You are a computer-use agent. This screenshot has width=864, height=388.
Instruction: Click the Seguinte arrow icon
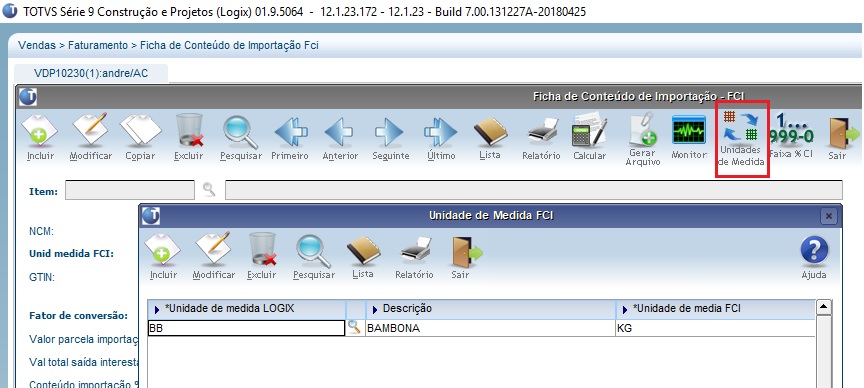coord(390,138)
